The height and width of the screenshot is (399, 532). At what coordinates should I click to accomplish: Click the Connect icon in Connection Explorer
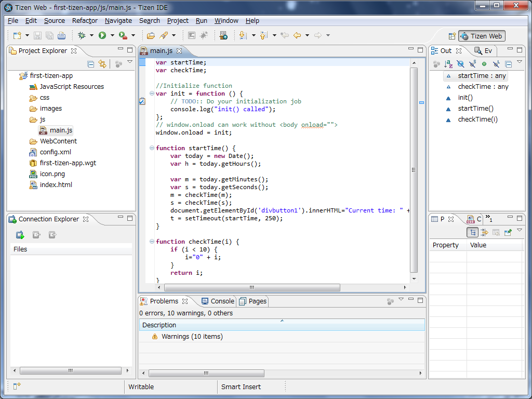pyautogui.click(x=20, y=235)
